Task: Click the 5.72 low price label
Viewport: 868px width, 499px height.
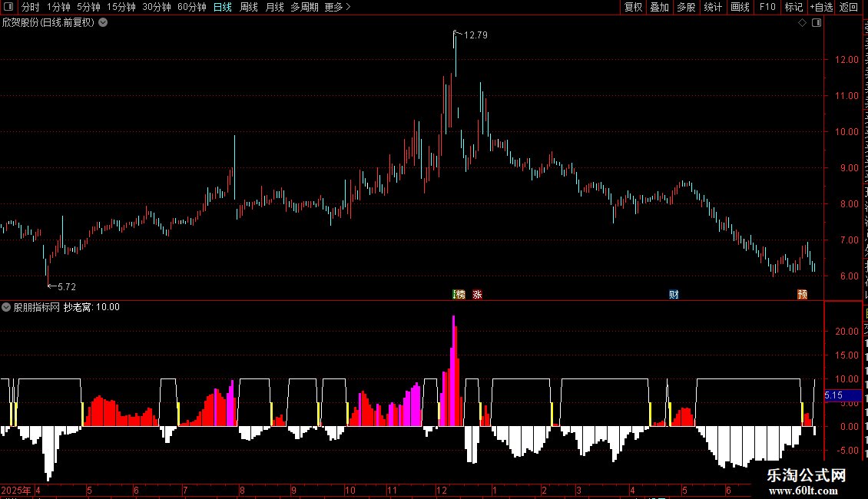Action: pyautogui.click(x=66, y=286)
